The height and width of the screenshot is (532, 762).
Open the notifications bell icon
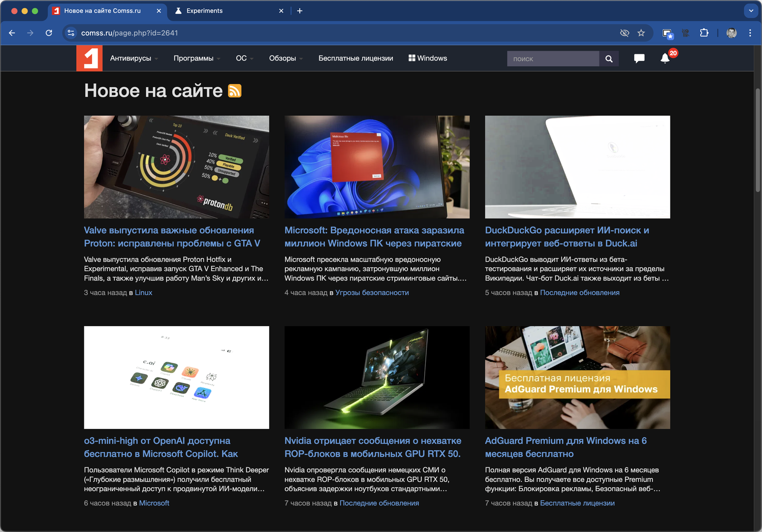tap(665, 58)
